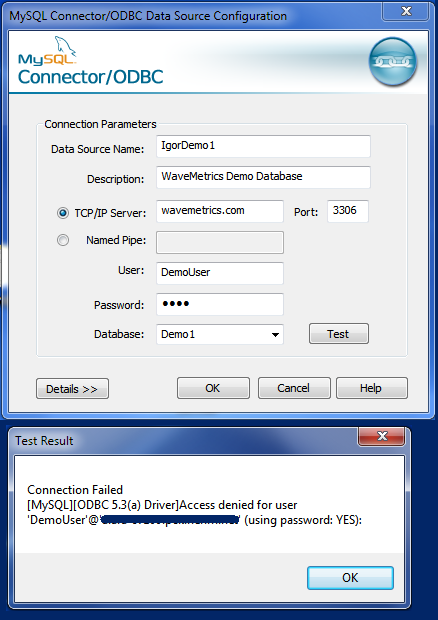Image resolution: width=438 pixels, height=620 pixels.
Task: Click the MySQL dolphin logo
Action: (x=47, y=51)
